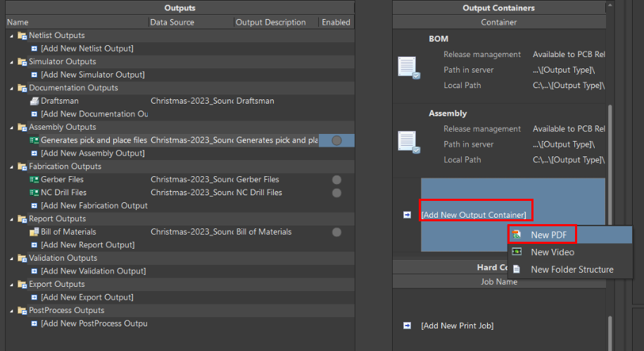Collapse the Report Outputs group
Screen dimensions: 644x351
click(x=11, y=219)
